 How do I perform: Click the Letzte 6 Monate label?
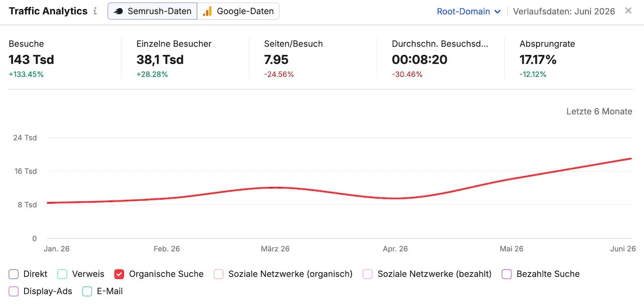[599, 112]
